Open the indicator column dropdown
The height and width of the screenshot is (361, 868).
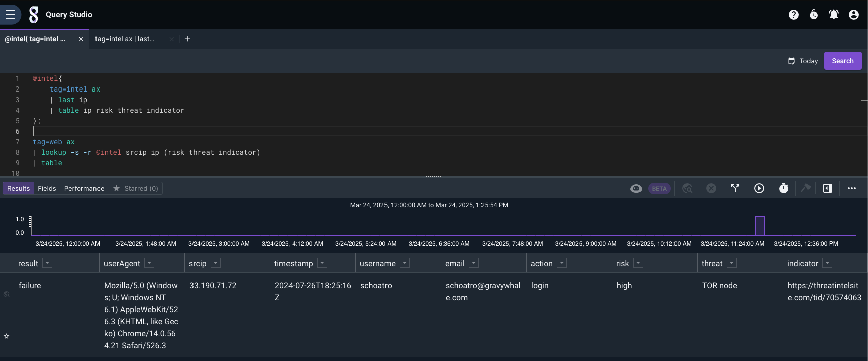click(x=827, y=263)
